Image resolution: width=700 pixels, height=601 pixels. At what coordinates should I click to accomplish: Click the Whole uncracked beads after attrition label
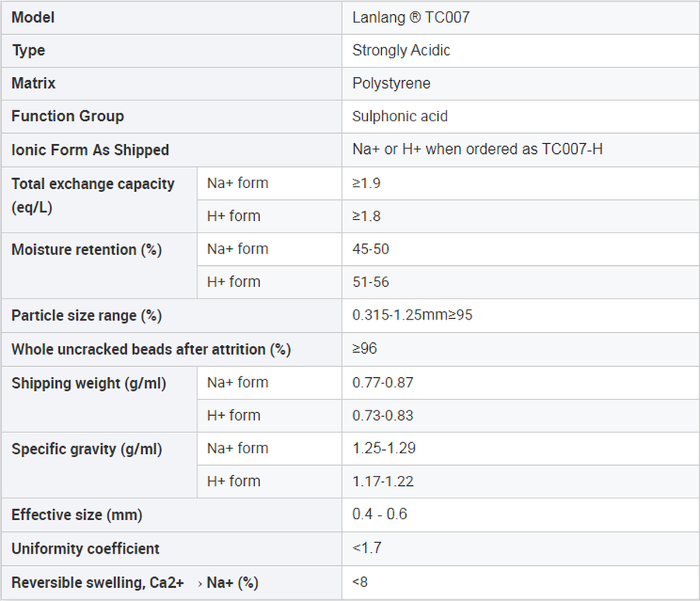coord(151,350)
